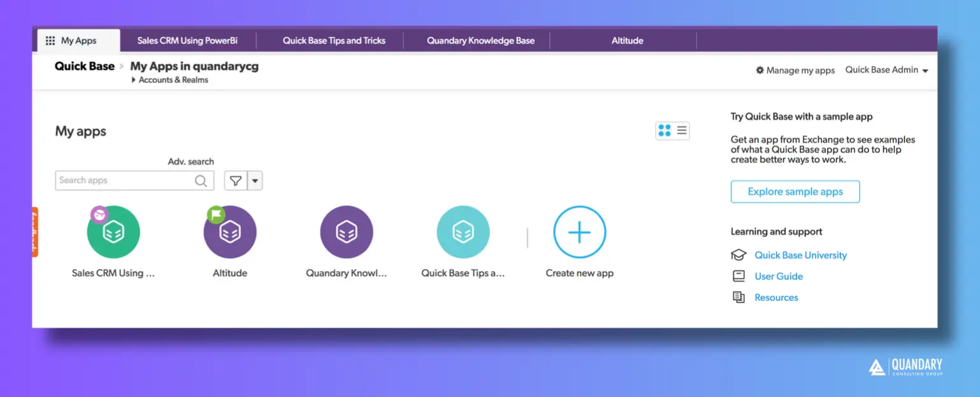Open the Altitude app icon
Image resolution: width=980 pixels, height=397 pixels.
coord(230,231)
